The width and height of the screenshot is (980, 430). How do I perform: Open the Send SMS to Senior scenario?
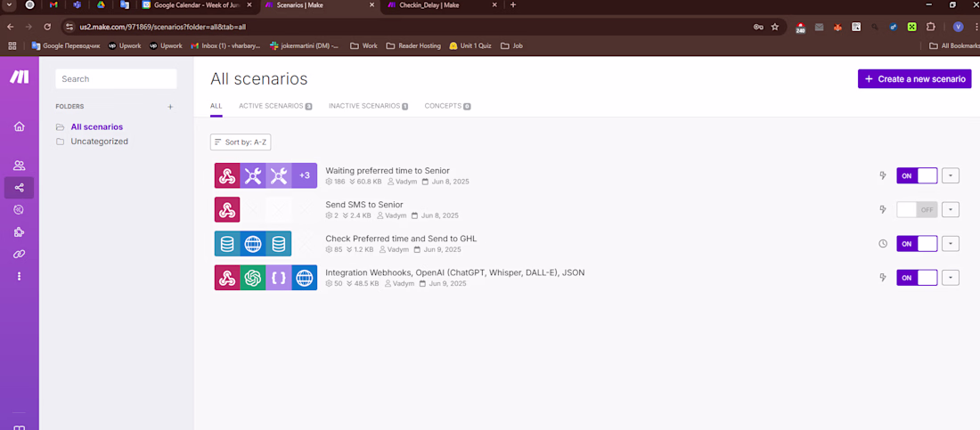(364, 205)
